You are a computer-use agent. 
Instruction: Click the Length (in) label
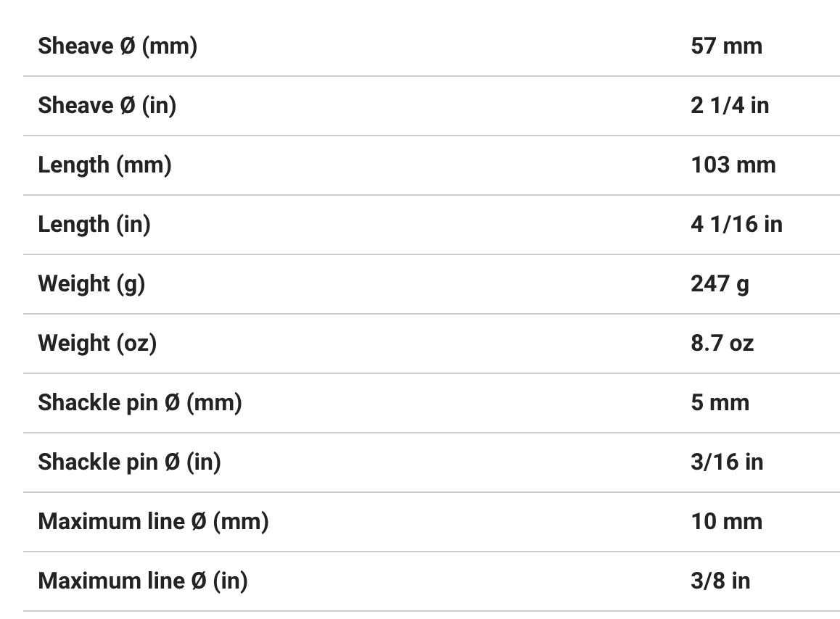point(94,224)
